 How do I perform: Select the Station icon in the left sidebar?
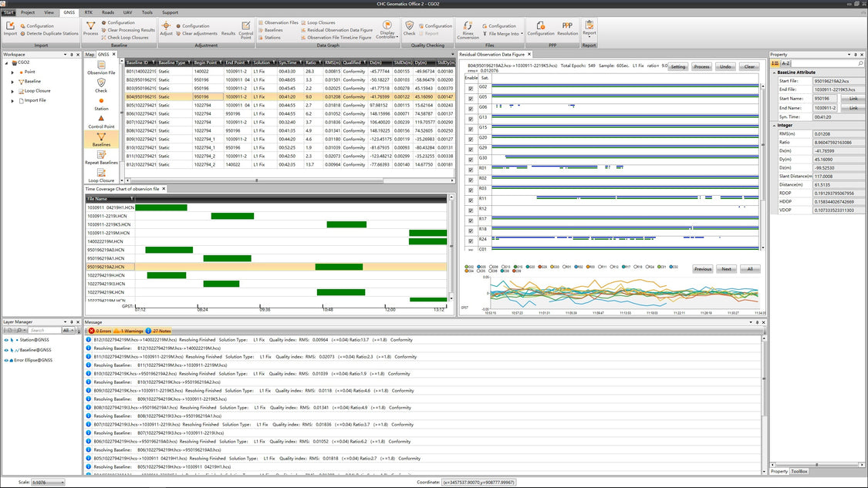pyautogui.click(x=101, y=105)
